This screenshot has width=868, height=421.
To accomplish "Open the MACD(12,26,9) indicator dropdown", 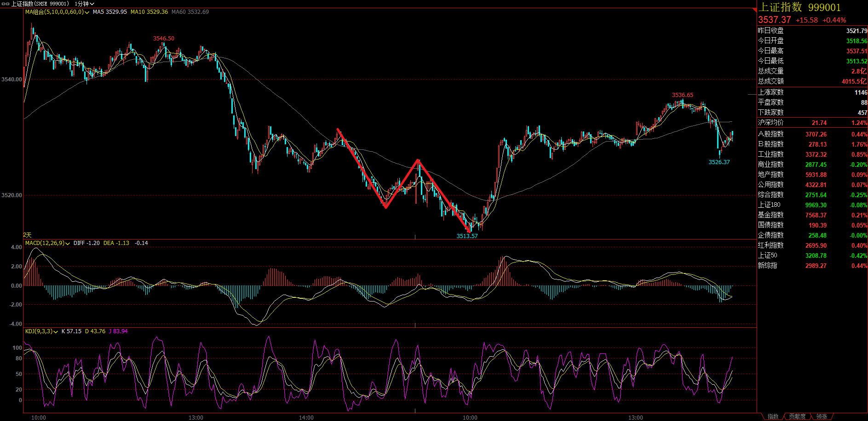I will coord(68,244).
